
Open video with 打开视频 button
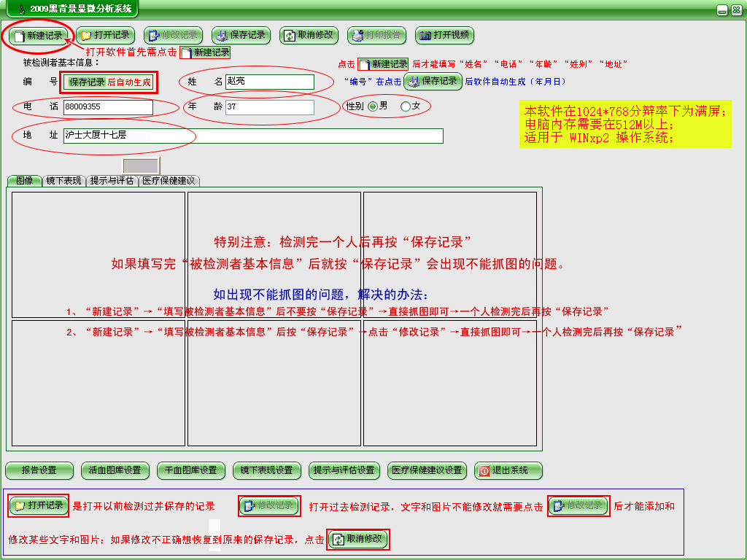[x=445, y=35]
